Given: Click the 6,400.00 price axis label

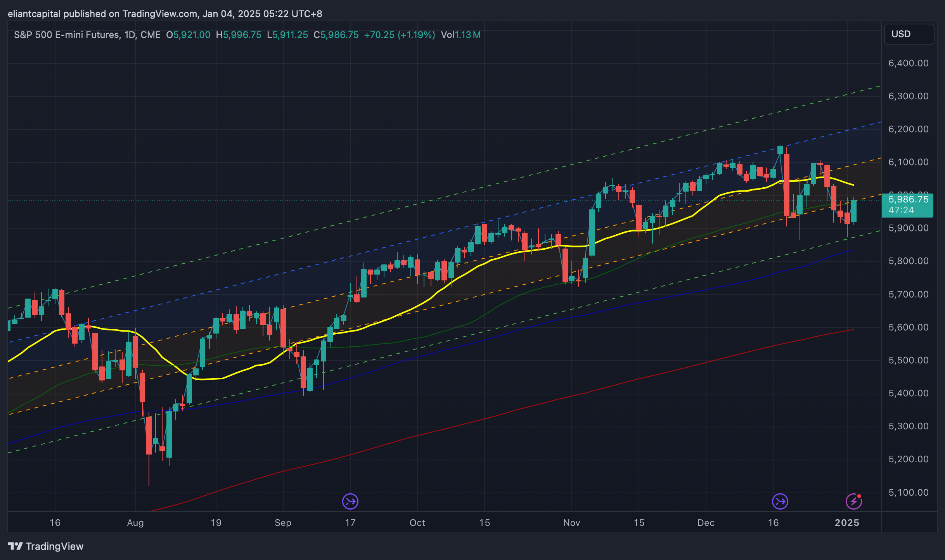Looking at the screenshot, I should (x=908, y=63).
